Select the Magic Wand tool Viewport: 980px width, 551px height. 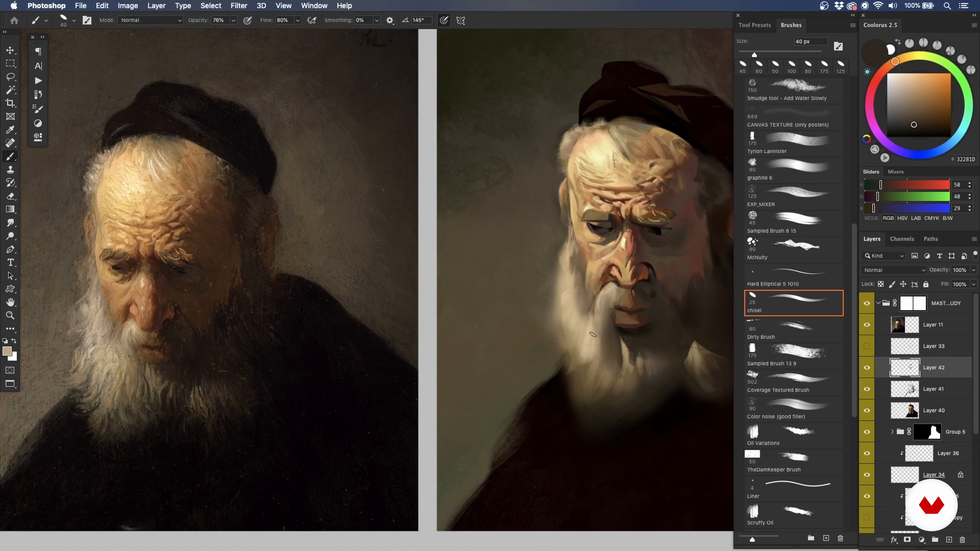pyautogui.click(x=10, y=90)
